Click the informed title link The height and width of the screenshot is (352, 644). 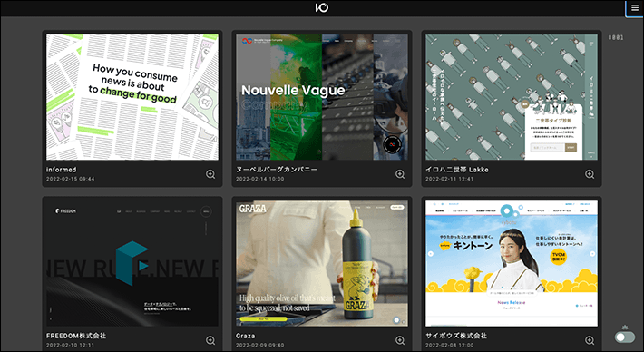point(61,170)
